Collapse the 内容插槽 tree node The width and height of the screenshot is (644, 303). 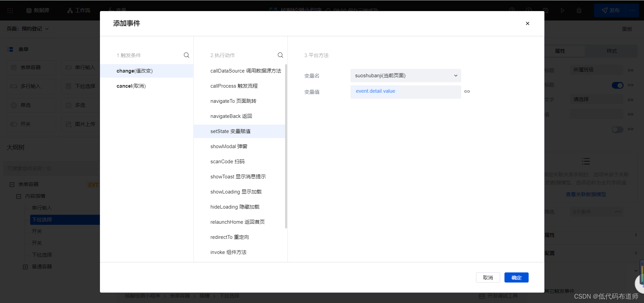point(19,196)
